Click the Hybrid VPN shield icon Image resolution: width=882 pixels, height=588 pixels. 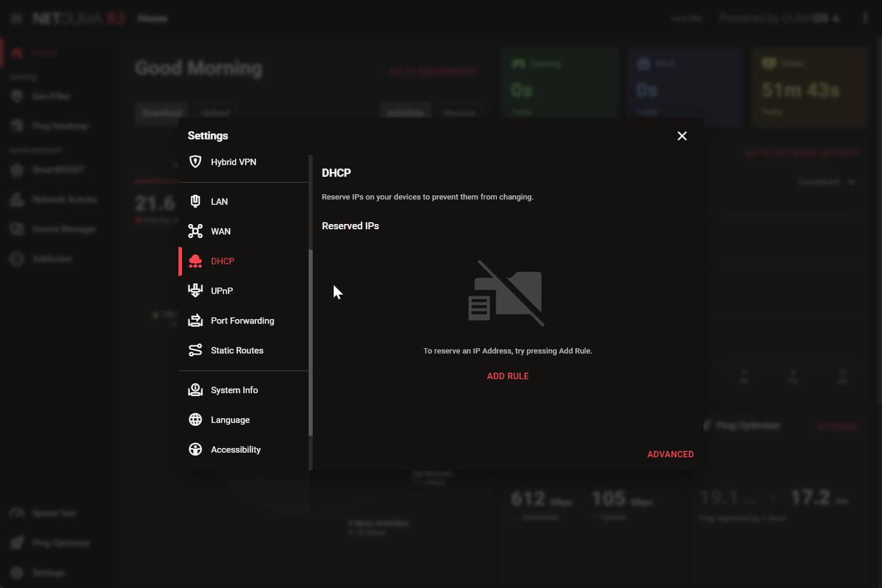[195, 162]
